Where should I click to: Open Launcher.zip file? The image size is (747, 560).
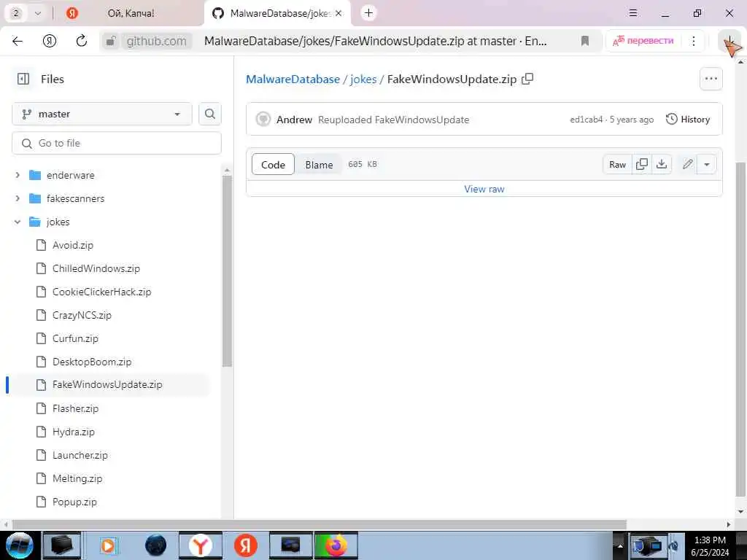(x=80, y=455)
